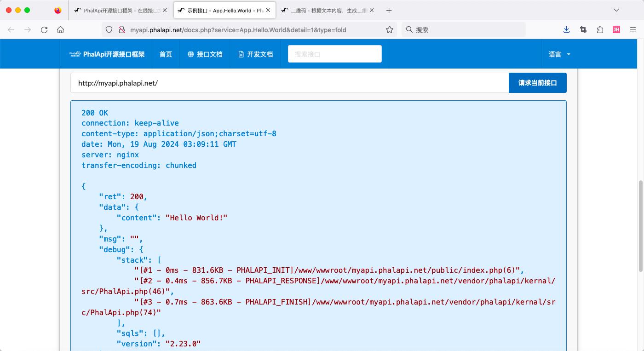Click the "ret": 200 line

123,197
